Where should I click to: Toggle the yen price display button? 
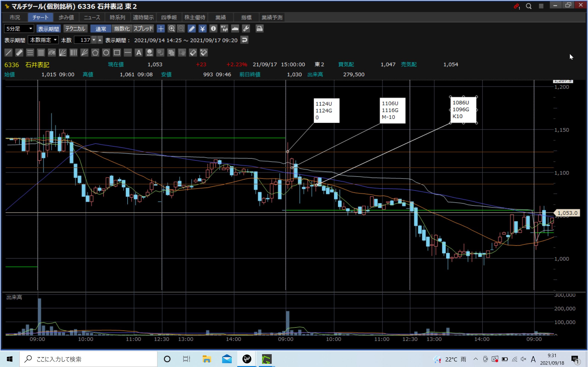pos(202,29)
